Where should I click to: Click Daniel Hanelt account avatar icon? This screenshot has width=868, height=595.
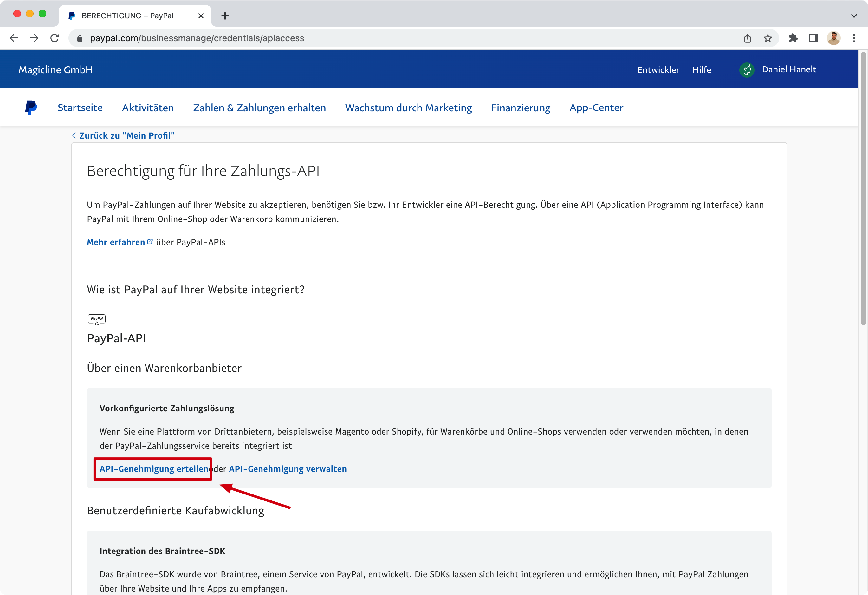pyautogui.click(x=747, y=69)
